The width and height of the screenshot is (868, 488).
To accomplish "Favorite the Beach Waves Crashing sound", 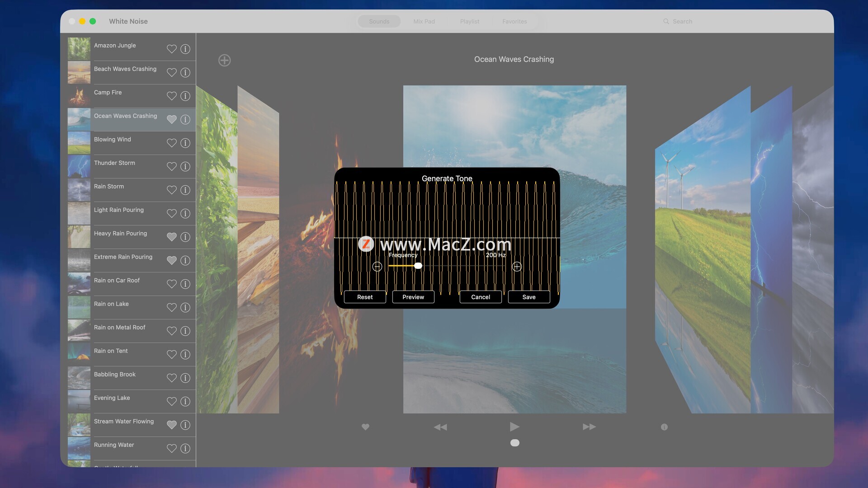I will tap(171, 72).
